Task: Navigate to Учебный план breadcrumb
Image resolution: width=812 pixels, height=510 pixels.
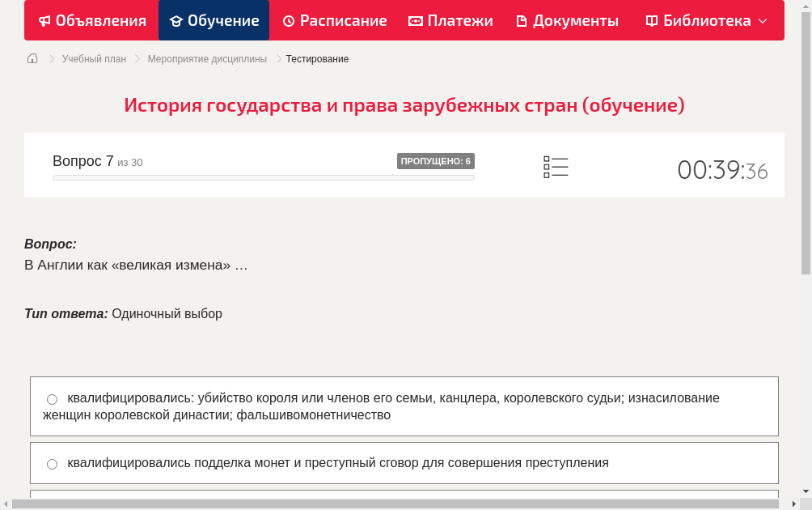Action: click(x=92, y=58)
